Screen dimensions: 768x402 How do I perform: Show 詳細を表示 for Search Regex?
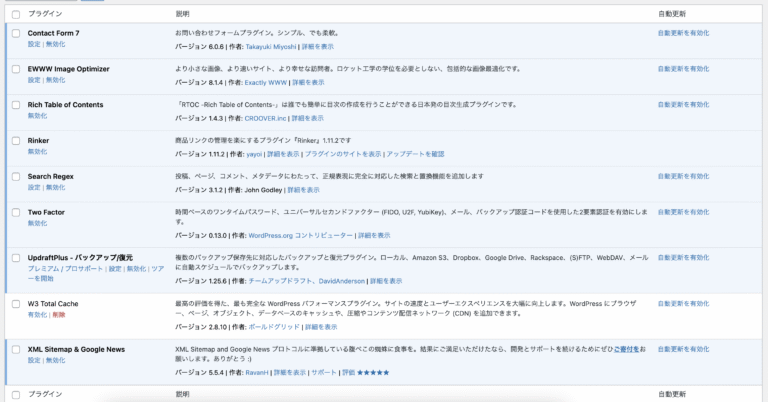(303, 190)
